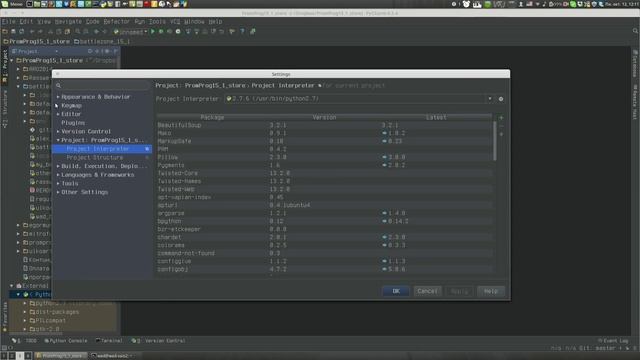Open the TODO tool window

[24, 341]
